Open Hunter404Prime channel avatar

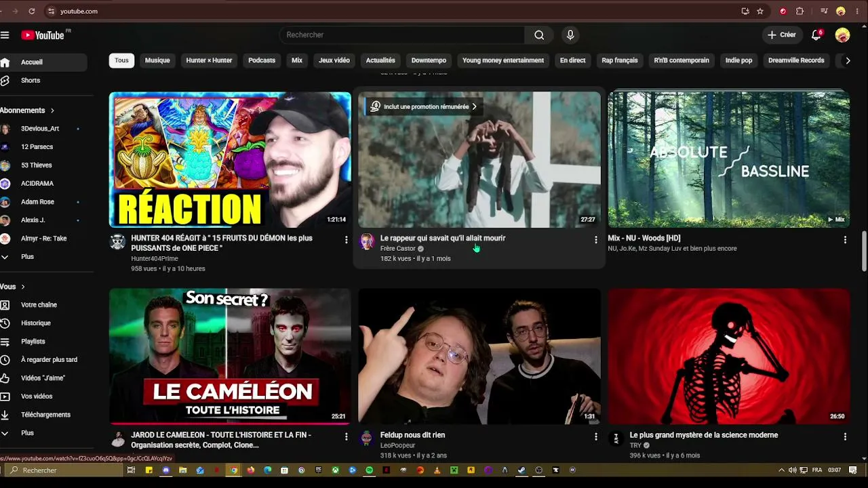point(118,242)
